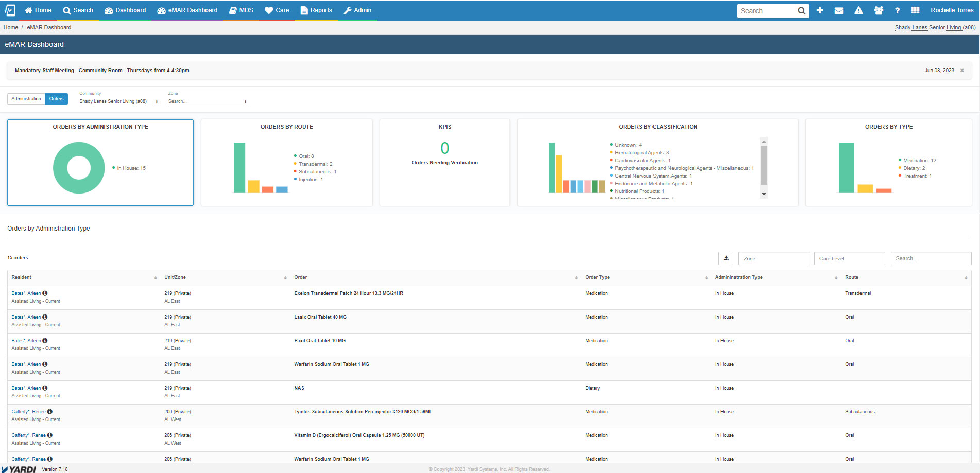Viewport: 980px width, 473px height.
Task: Open the MDS menu item
Action: (241, 10)
